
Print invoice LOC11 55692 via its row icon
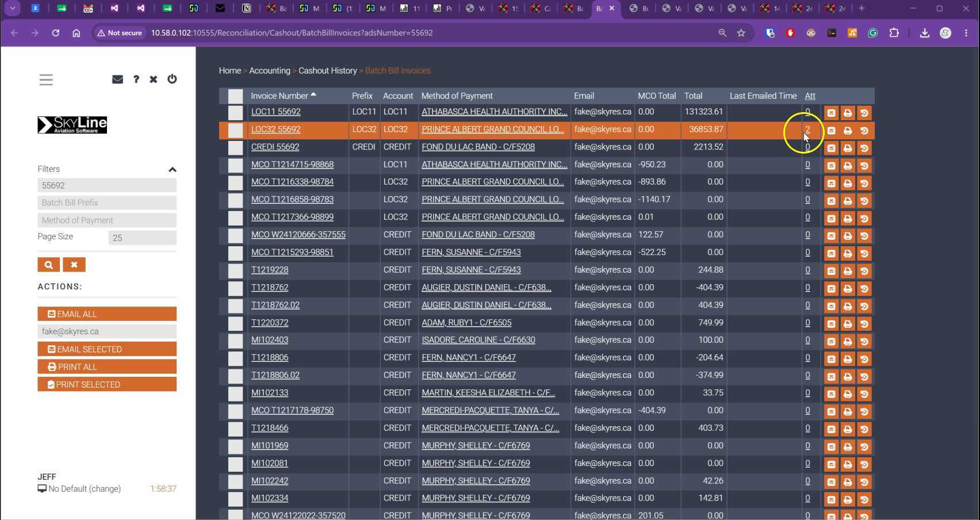click(x=848, y=113)
